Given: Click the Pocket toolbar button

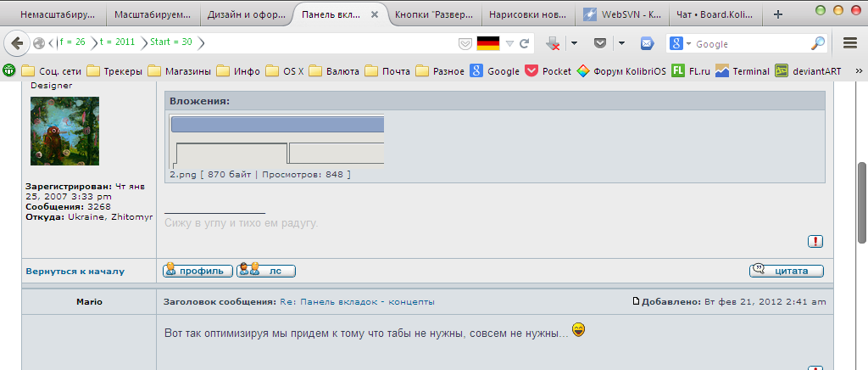Looking at the screenshot, I should pos(600,43).
